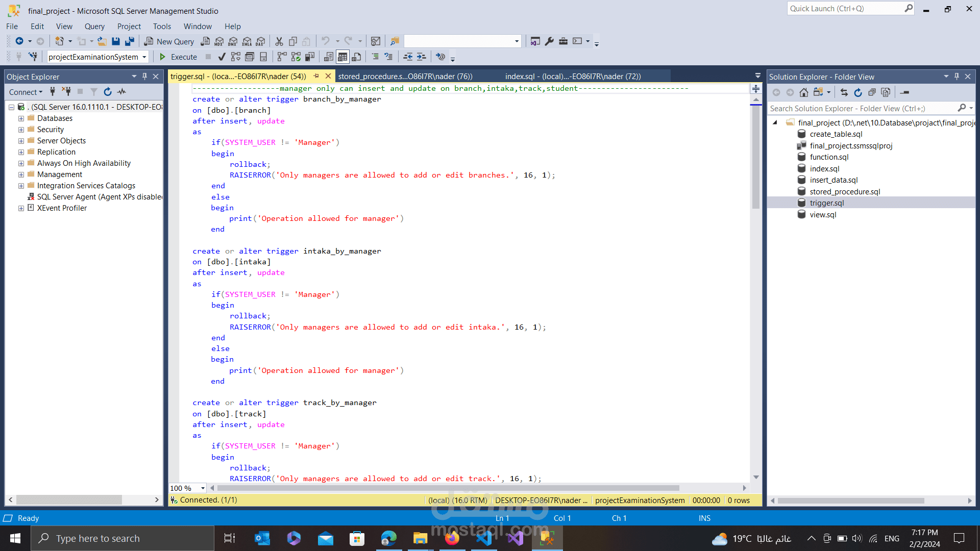Refresh Object Explorer with refresh icon
The image size is (980, 551).
[108, 92]
